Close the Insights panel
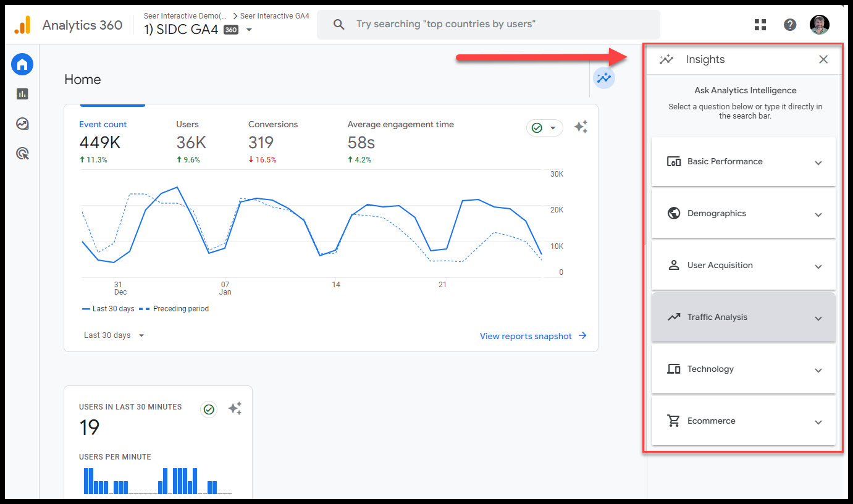Image resolution: width=853 pixels, height=504 pixels. pos(823,59)
